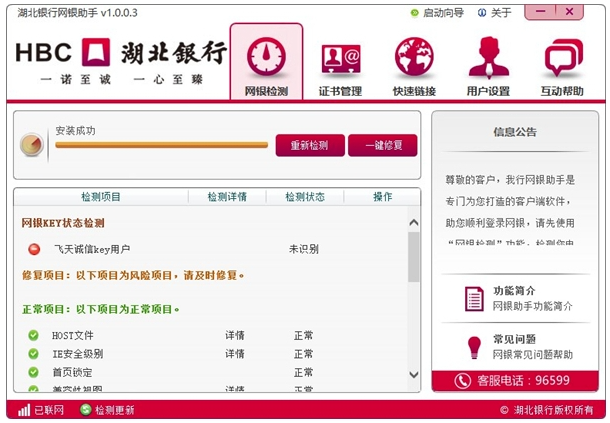Screen dimensions: 610x423
Task: Select the HOST文件 item
Action: click(x=73, y=335)
